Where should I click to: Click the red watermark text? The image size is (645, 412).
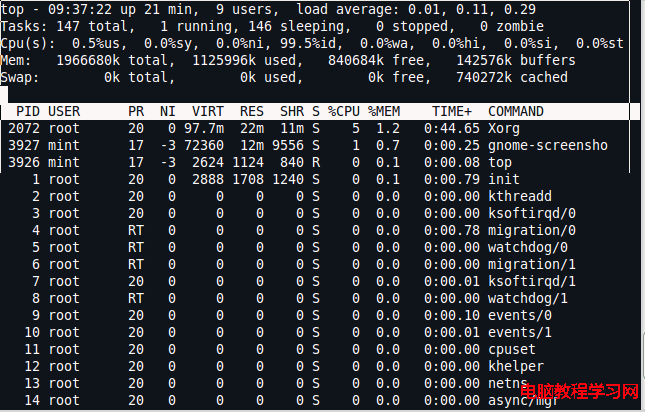579,391
